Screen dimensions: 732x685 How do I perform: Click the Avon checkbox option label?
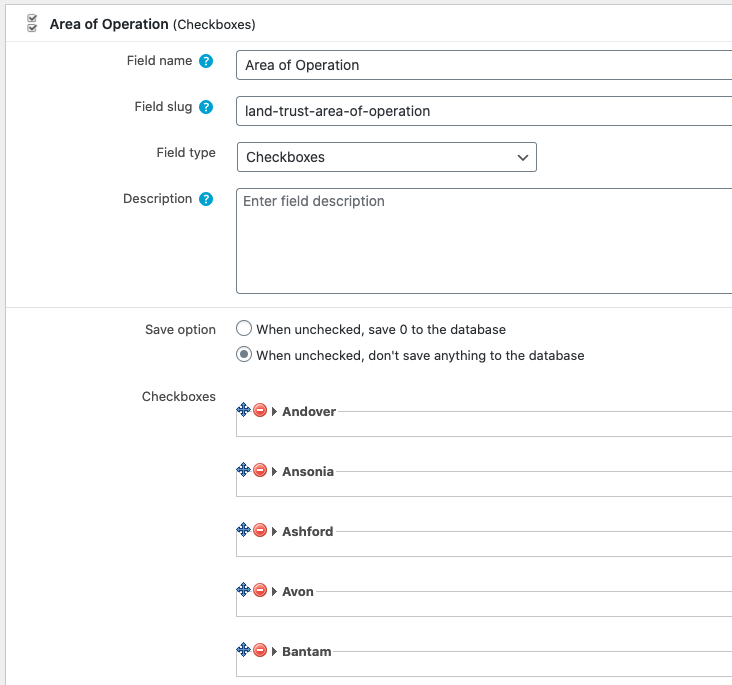298,592
